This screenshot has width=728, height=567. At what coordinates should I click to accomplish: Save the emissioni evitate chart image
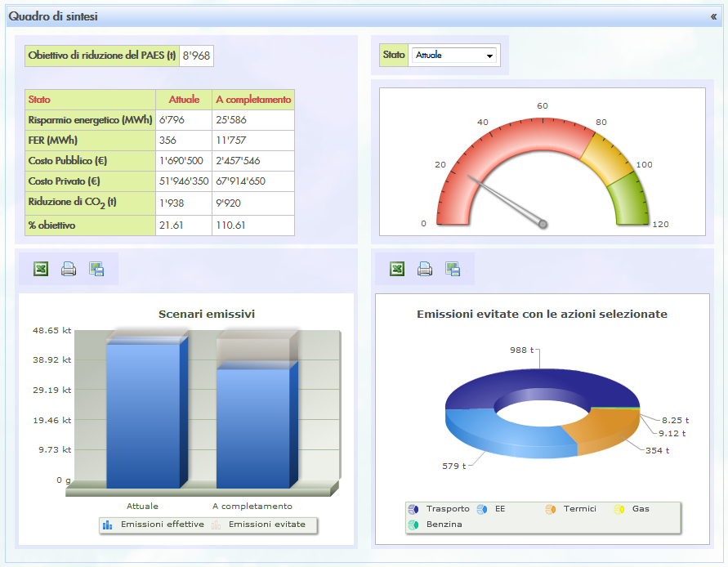click(453, 269)
